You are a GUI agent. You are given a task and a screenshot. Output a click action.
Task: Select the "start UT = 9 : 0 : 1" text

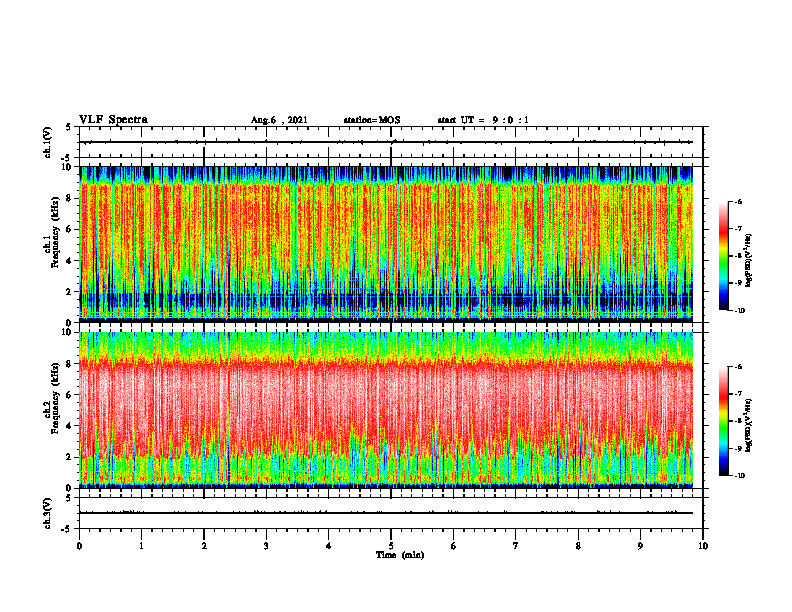(x=483, y=120)
